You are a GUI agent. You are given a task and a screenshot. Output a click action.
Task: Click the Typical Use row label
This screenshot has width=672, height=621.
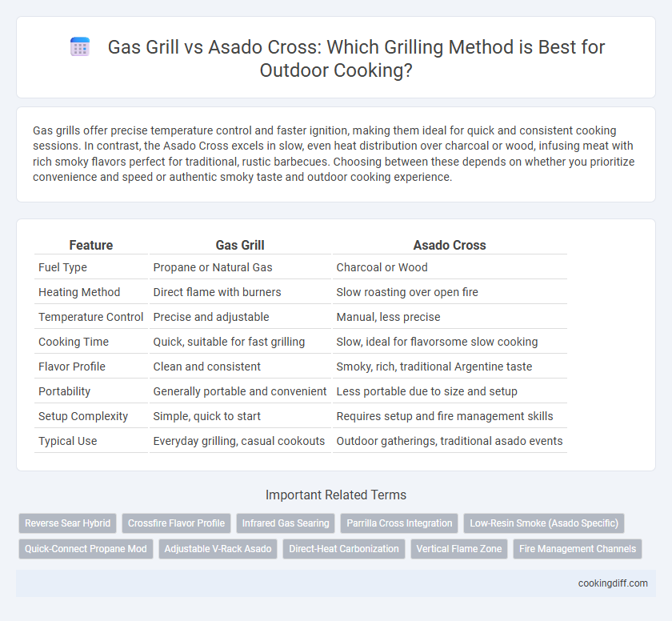tap(68, 441)
